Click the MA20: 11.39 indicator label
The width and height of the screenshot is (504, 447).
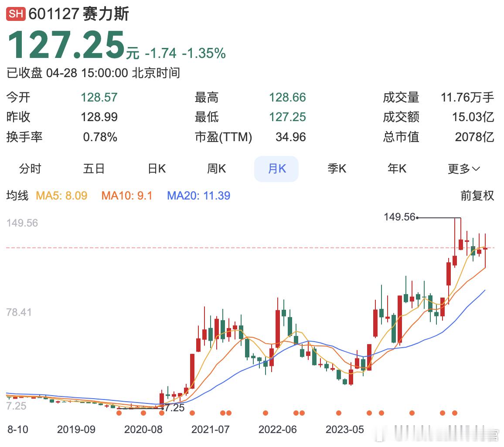point(199,196)
